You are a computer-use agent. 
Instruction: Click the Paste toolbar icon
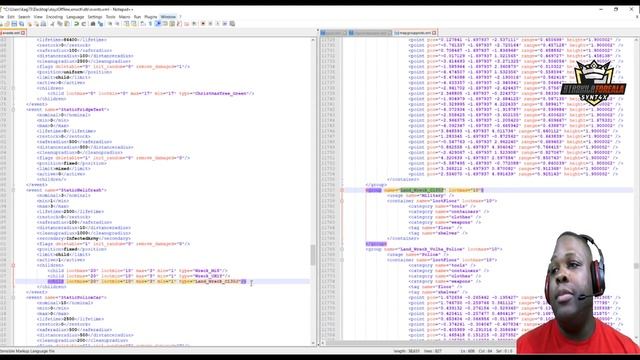[67, 24]
